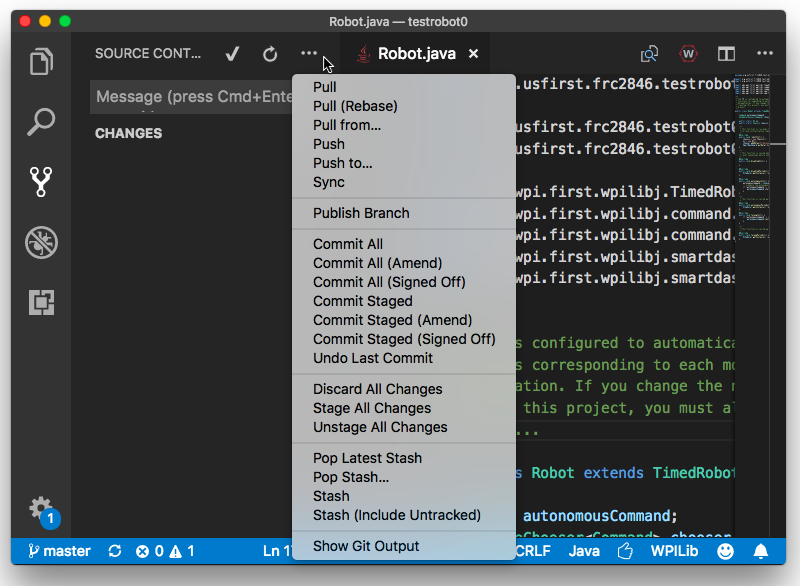The width and height of the screenshot is (800, 586).
Task: Open Settings via the gear icon
Action: tap(40, 508)
